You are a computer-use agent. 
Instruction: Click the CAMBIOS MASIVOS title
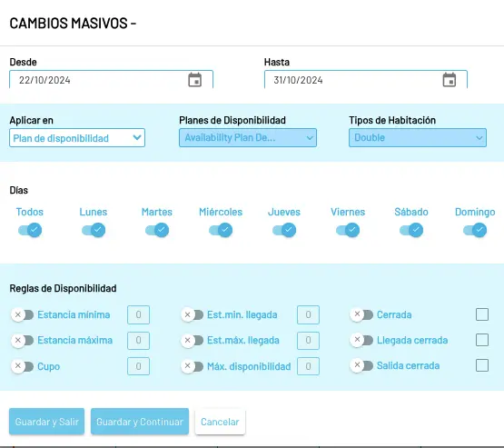(73, 23)
